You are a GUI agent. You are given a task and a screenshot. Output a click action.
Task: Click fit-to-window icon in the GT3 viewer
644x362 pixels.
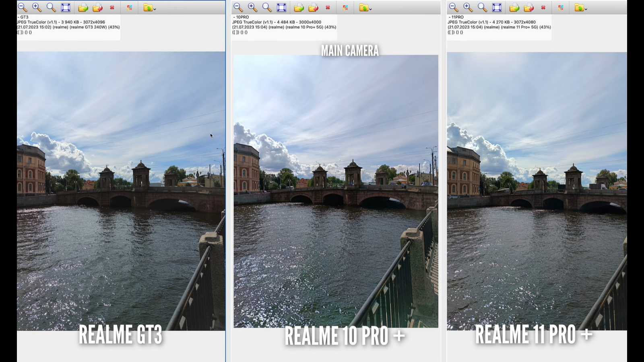pos(66,8)
